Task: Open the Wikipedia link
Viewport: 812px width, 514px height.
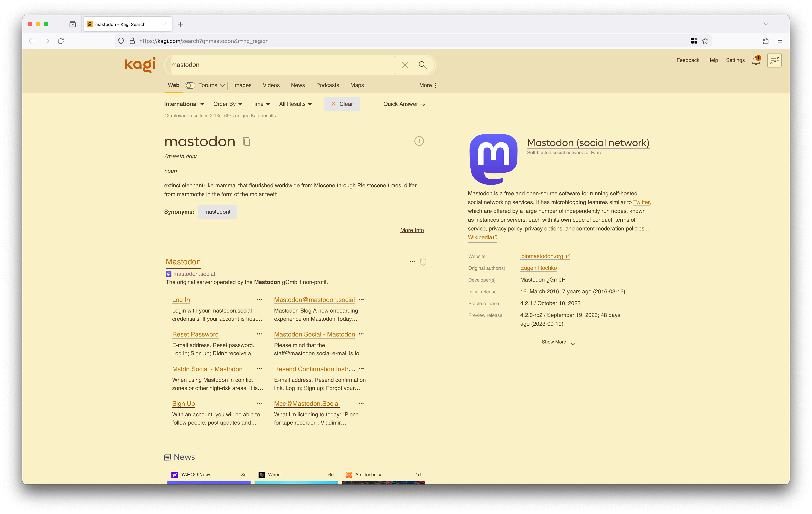Action: pos(483,238)
